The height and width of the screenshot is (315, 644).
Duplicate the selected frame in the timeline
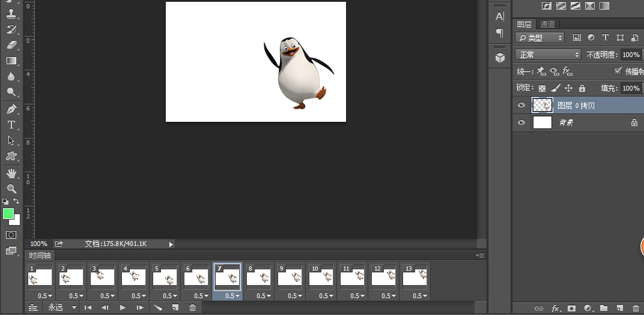tap(175, 308)
